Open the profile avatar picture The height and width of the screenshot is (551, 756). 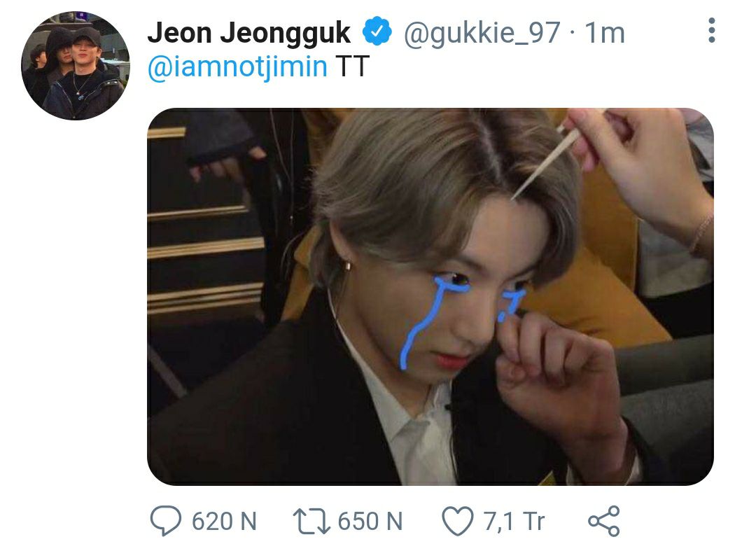click(76, 66)
